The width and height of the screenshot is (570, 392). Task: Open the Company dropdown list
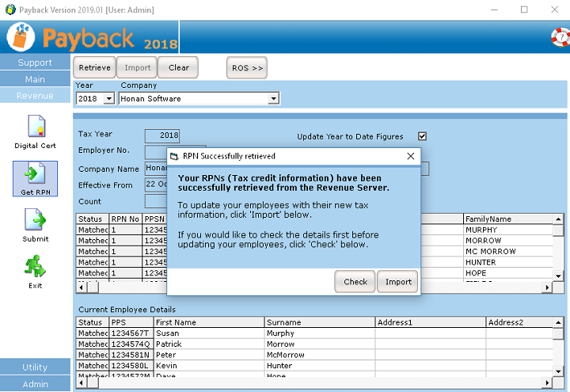[x=273, y=99]
